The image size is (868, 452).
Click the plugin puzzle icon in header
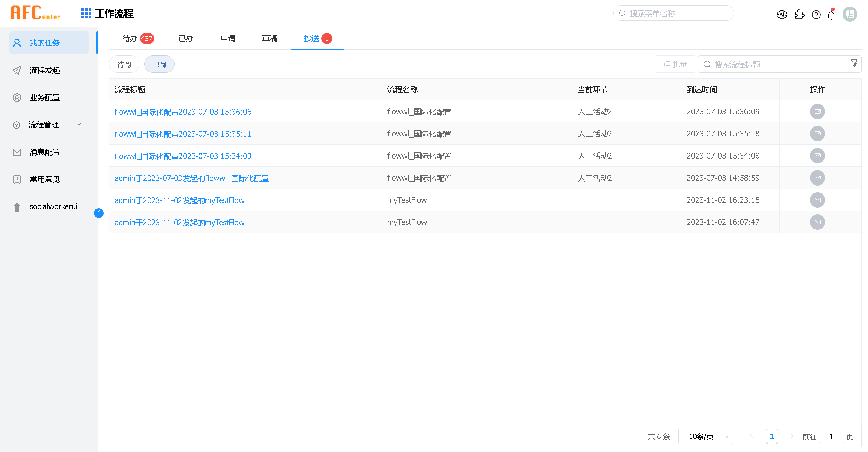(x=799, y=15)
